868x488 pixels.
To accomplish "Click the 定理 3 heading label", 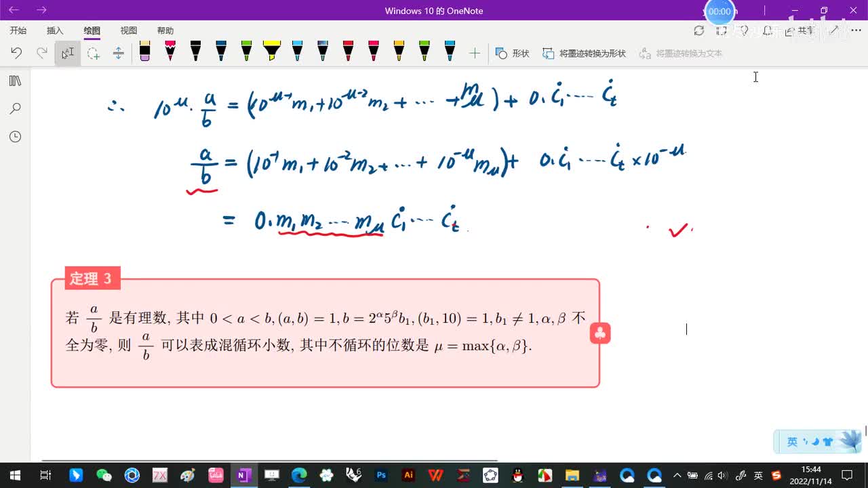I will point(92,279).
